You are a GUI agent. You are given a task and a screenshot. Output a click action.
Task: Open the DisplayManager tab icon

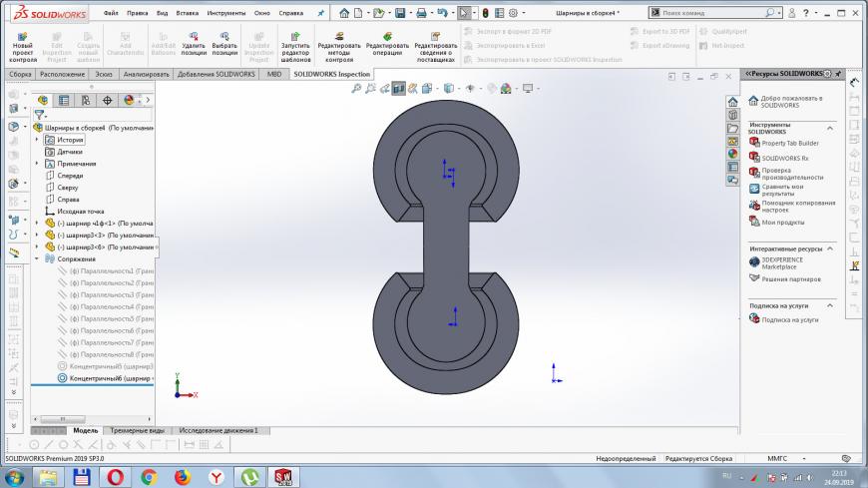click(x=129, y=100)
